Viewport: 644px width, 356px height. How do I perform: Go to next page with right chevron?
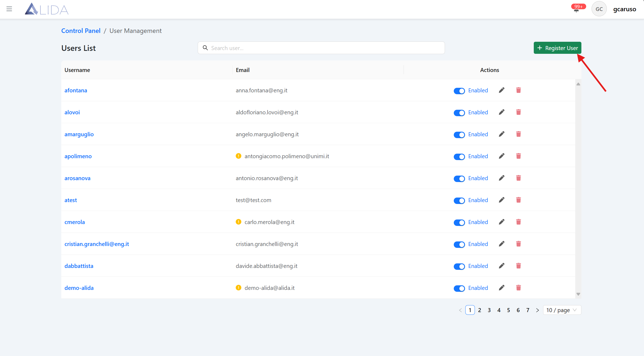coord(538,310)
